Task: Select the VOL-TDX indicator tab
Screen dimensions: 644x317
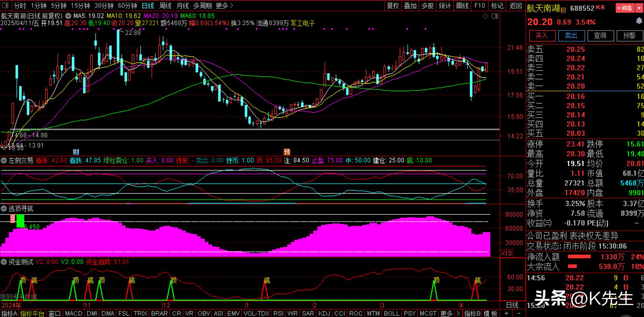Action: (256, 313)
